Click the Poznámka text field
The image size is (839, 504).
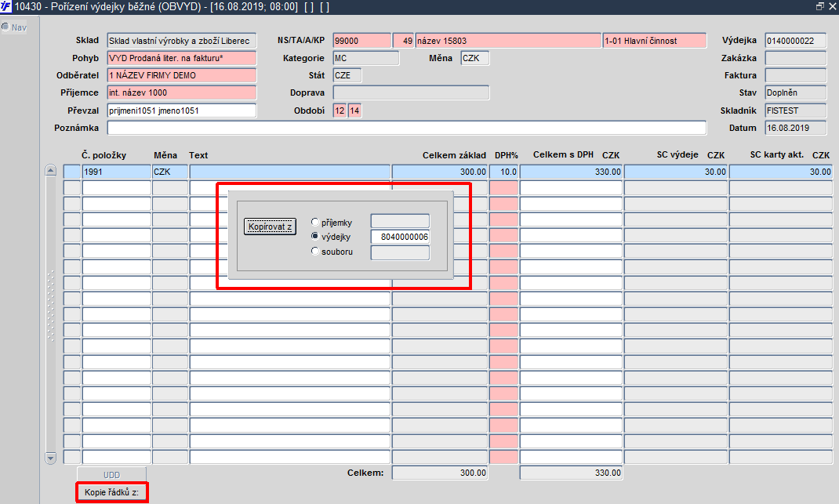pyautogui.click(x=407, y=128)
